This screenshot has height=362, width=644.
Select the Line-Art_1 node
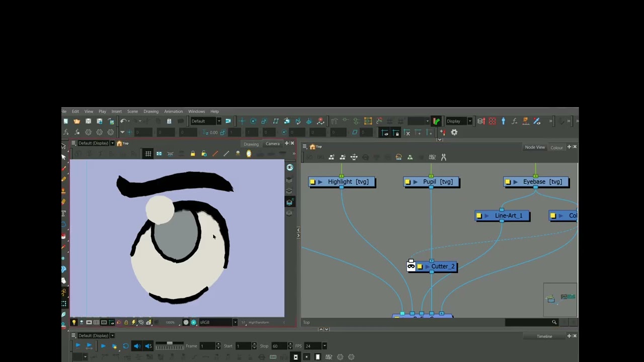(503, 216)
